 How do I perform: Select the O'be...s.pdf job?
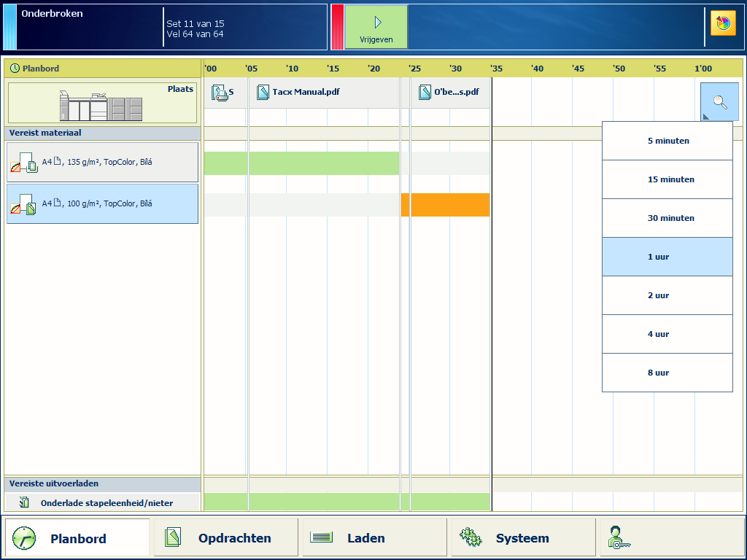[x=450, y=93]
